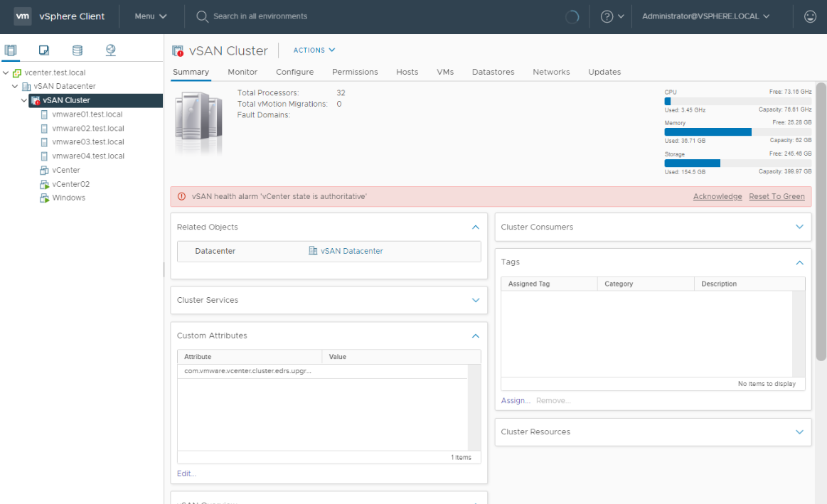The image size is (827, 504).
Task: Expand the Cluster Resources panel
Action: coord(799,431)
